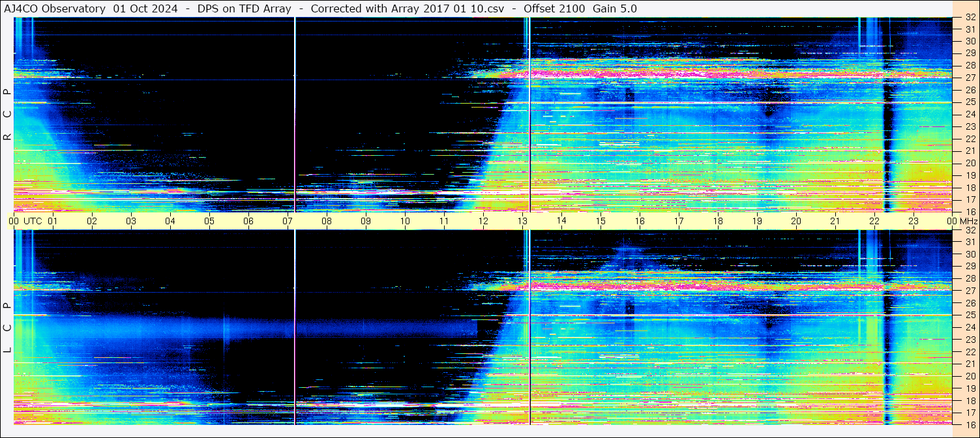
Task: Click '18' frequency label of LCP panel
Action: [x=970, y=400]
